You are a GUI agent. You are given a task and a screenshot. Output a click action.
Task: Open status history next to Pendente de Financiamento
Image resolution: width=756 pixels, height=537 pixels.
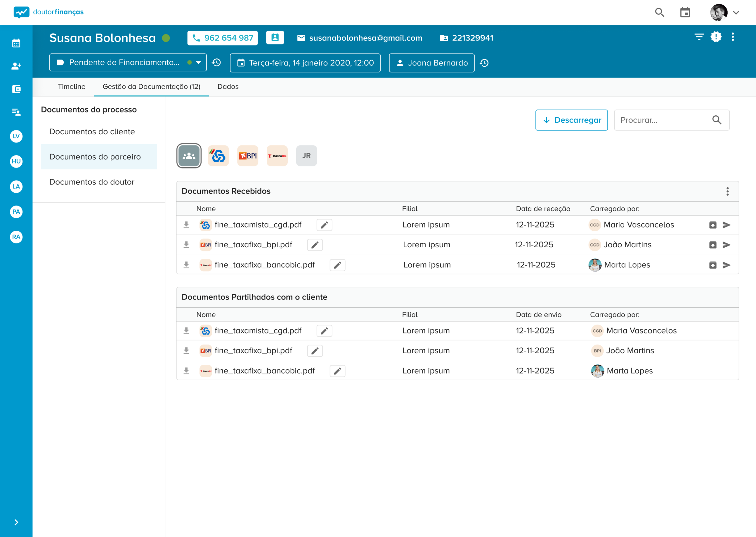pyautogui.click(x=216, y=63)
